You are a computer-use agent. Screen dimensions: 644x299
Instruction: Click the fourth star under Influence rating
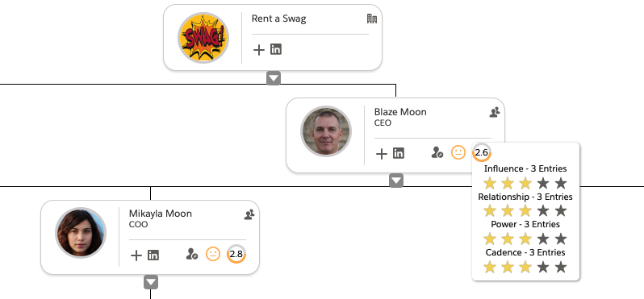click(543, 183)
